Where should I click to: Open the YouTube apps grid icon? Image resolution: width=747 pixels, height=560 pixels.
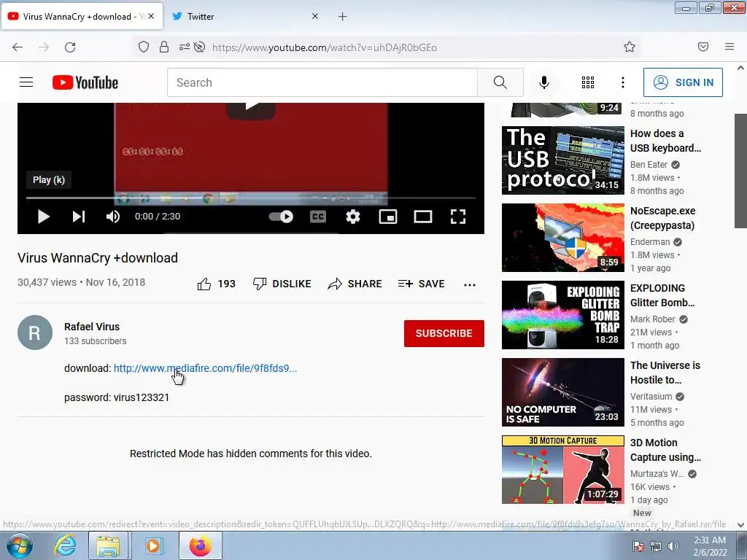pos(588,82)
